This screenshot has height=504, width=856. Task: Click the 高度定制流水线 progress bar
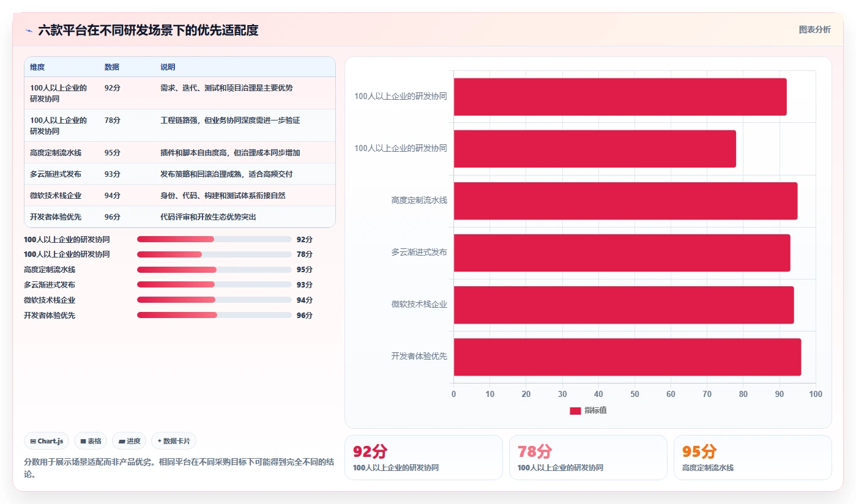coord(214,270)
